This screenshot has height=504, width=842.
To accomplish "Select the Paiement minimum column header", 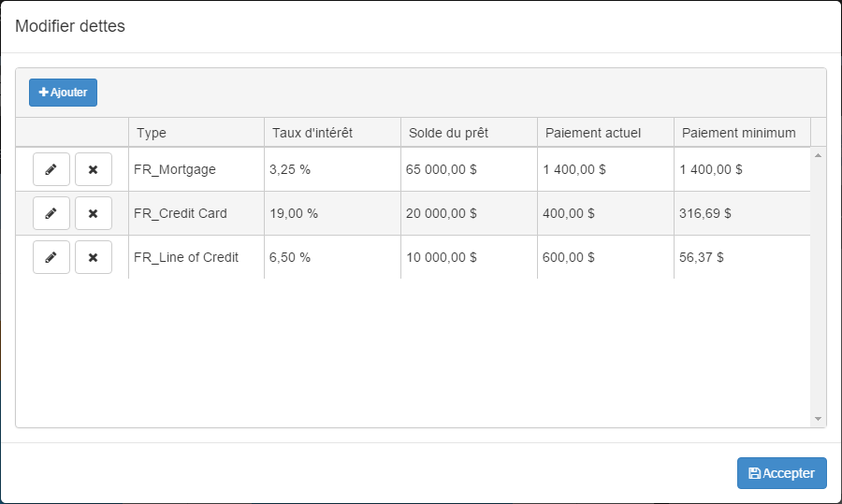I will (x=739, y=133).
